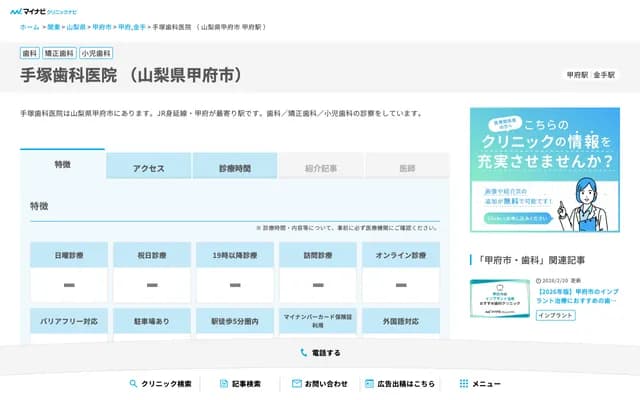Open the Kofu implant article thumbnail

500,296
